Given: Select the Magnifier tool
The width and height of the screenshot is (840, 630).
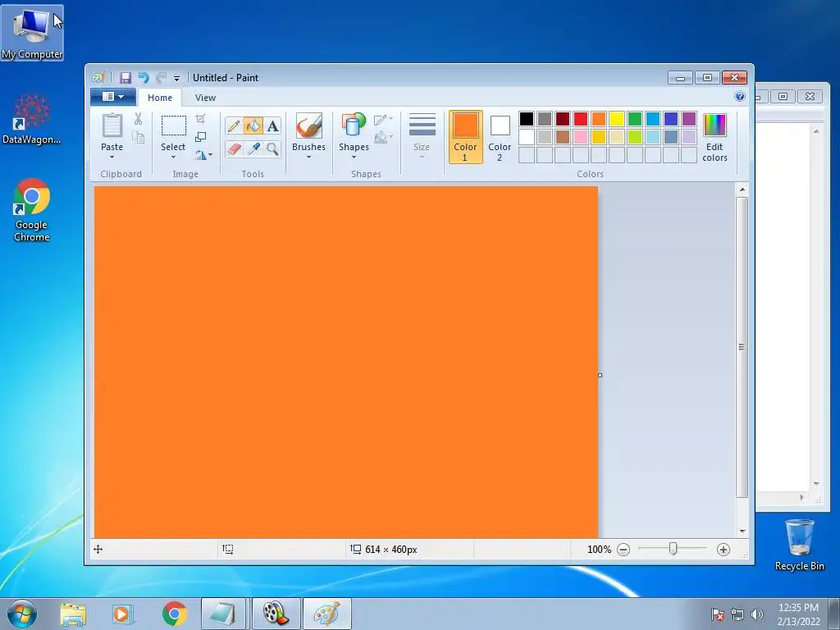Looking at the screenshot, I should [x=272, y=148].
